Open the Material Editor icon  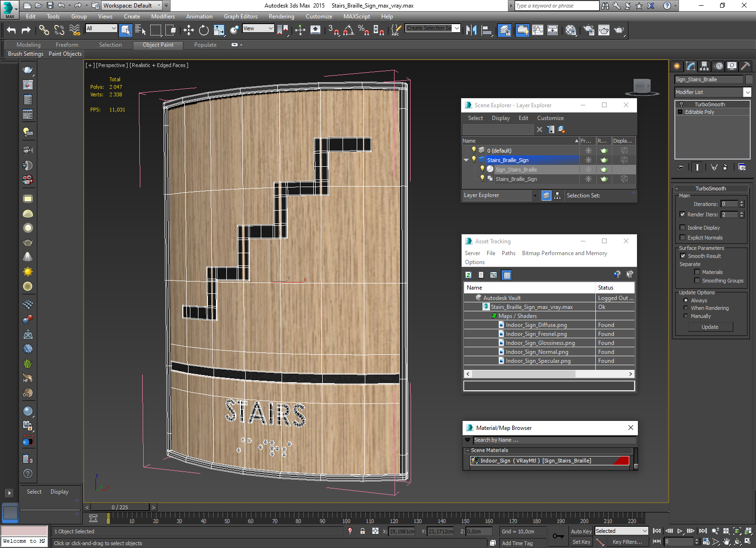pyautogui.click(x=571, y=30)
